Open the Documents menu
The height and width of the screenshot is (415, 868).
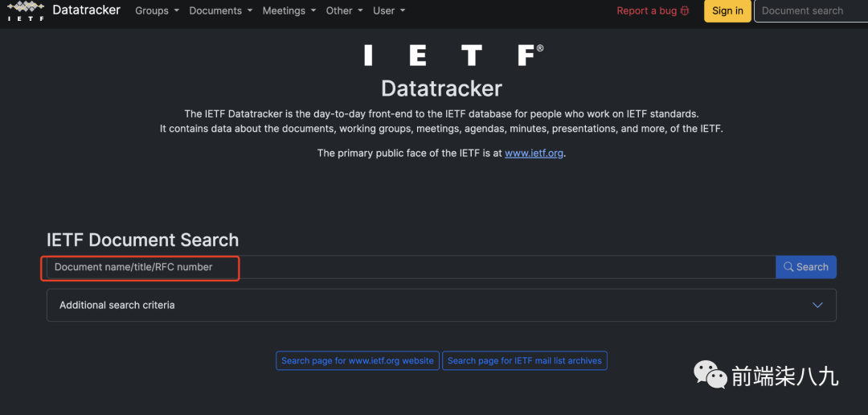coord(221,10)
